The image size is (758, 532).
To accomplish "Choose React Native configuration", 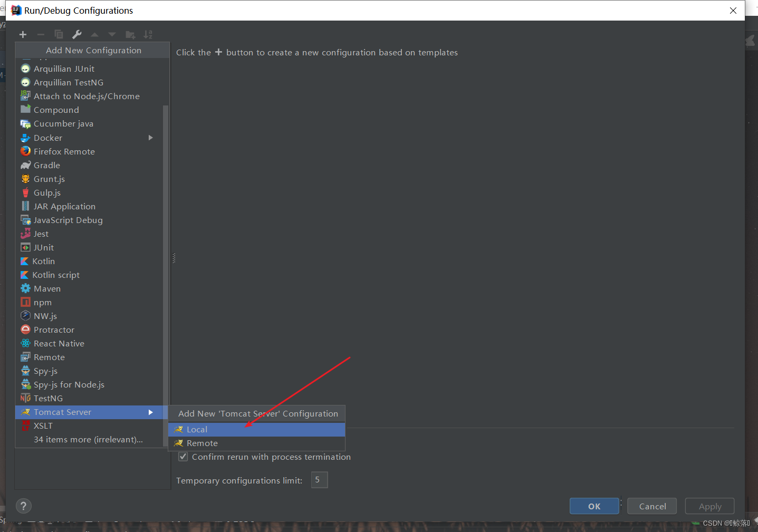I will pyautogui.click(x=89, y=343).
